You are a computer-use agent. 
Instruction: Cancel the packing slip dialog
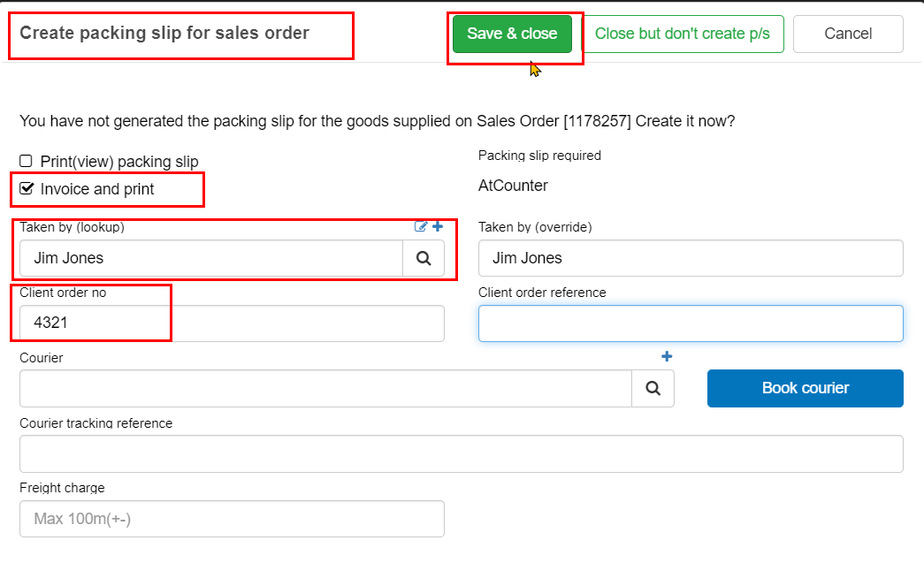point(848,34)
